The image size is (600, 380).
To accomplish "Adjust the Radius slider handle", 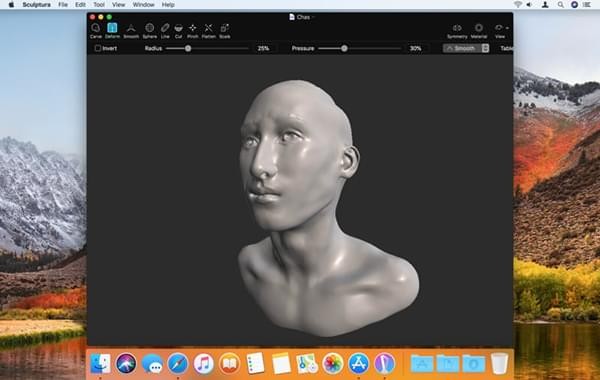I will coord(188,48).
